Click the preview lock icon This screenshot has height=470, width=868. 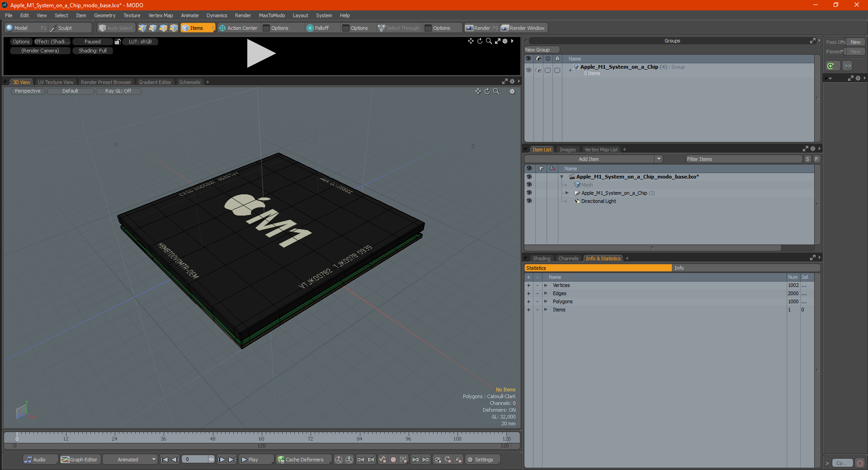click(118, 42)
